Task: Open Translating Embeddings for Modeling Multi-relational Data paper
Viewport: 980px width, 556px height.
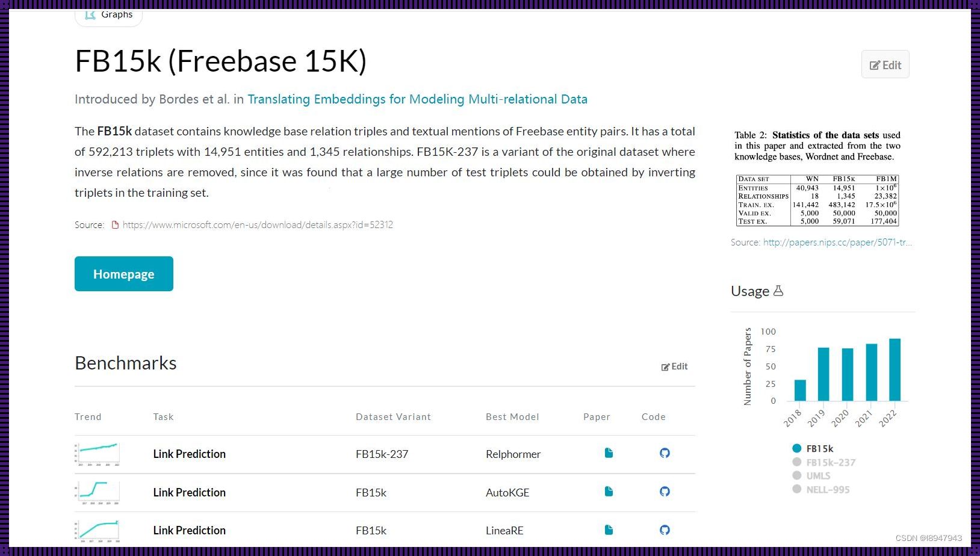Action: click(417, 99)
